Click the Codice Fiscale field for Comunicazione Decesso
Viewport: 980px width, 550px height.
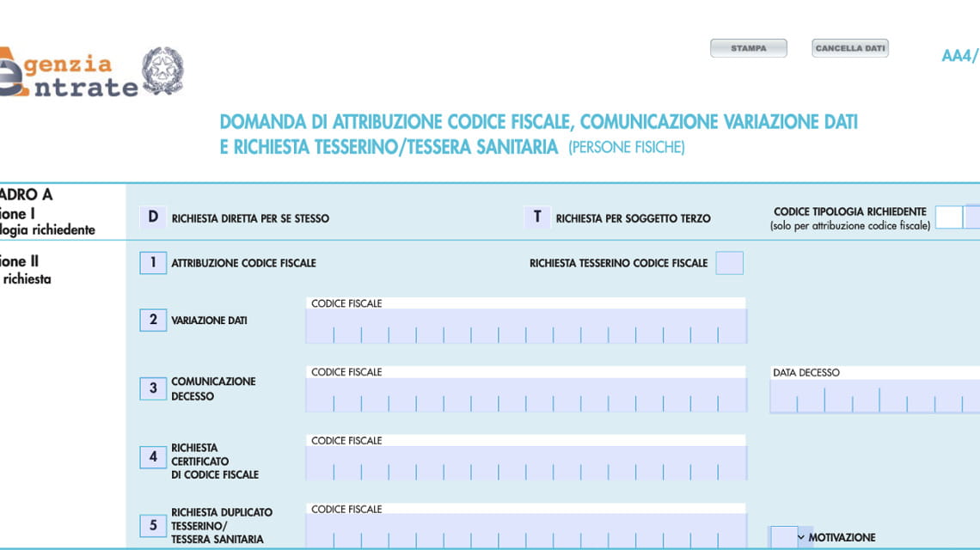click(x=526, y=397)
